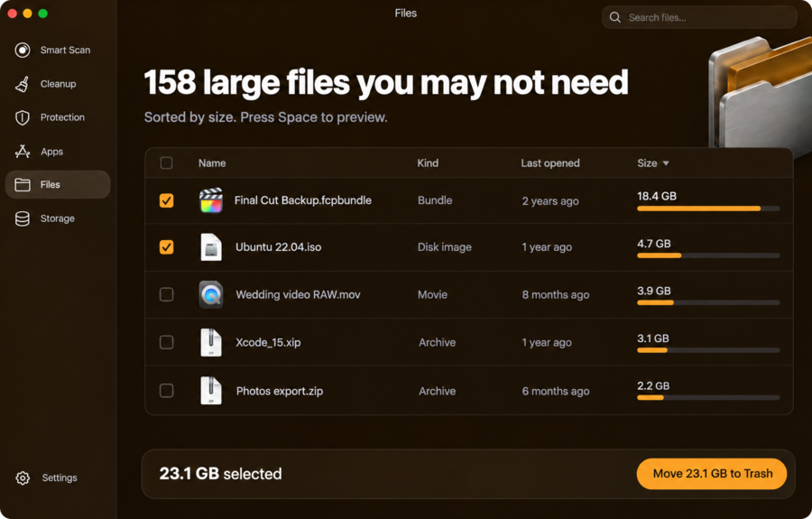The width and height of the screenshot is (812, 519).
Task: Click the 18.4 GB size bar
Action: [708, 209]
